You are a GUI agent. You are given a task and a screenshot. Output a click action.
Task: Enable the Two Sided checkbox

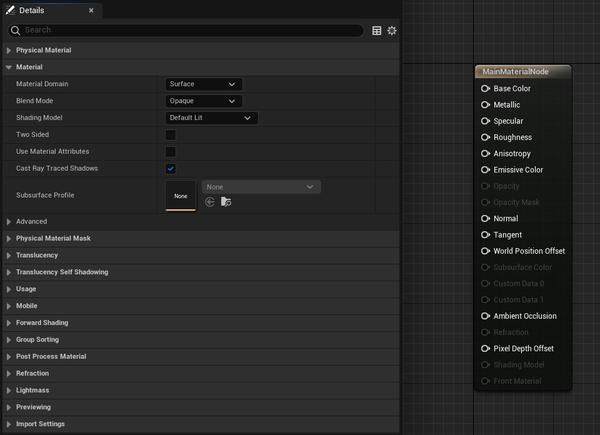tap(171, 135)
